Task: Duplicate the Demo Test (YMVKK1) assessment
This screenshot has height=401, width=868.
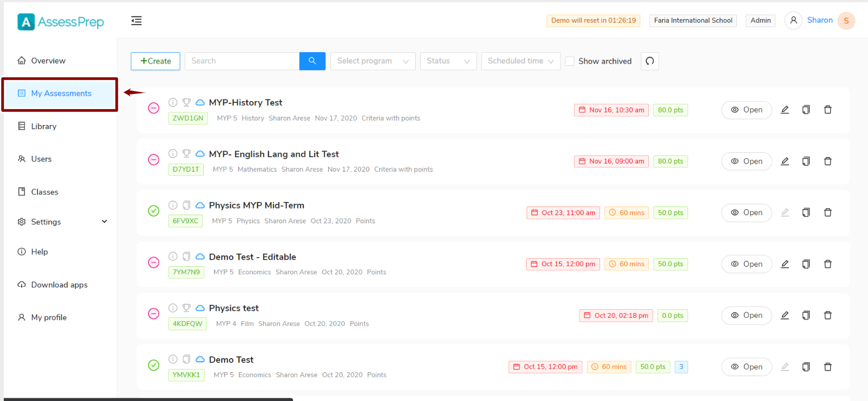Action: pyautogui.click(x=806, y=367)
